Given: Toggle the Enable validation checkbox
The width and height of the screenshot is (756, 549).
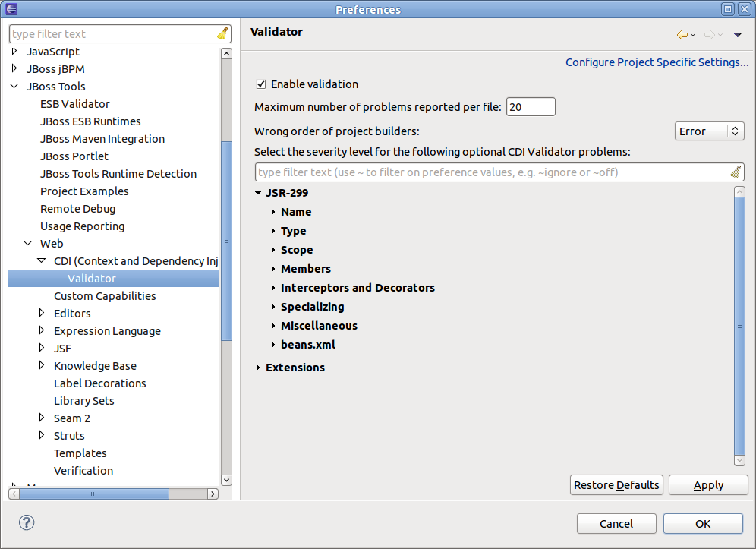Looking at the screenshot, I should (261, 84).
